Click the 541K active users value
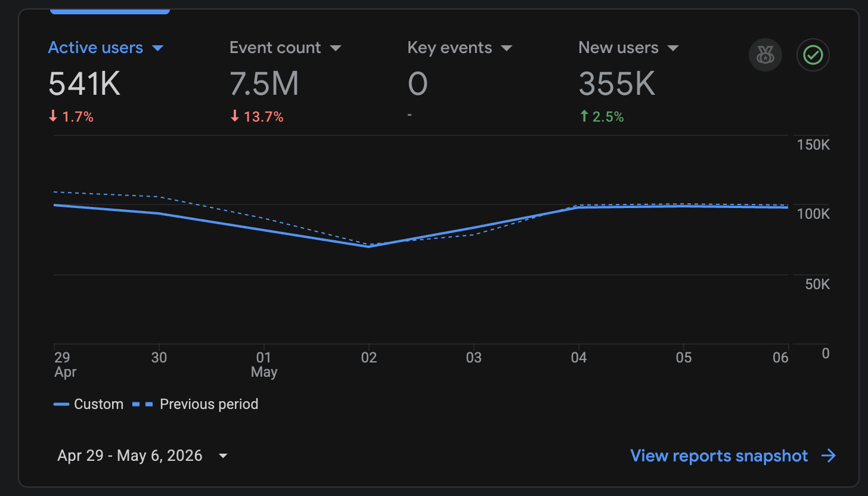The width and height of the screenshot is (868, 496). pos(85,83)
